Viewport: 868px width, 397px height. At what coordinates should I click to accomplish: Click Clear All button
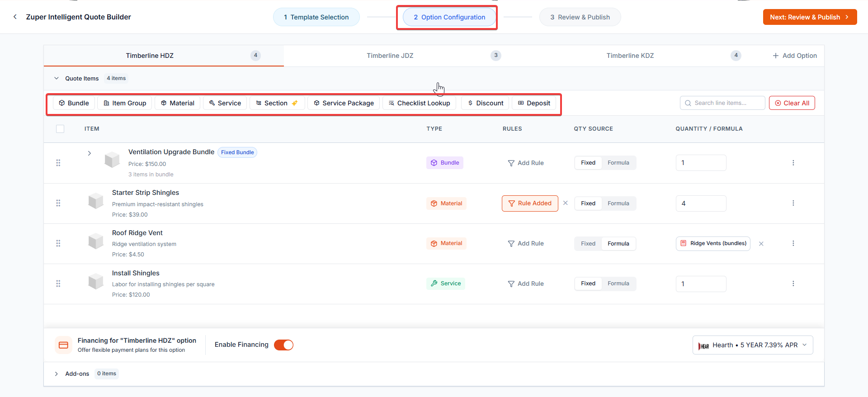click(792, 103)
